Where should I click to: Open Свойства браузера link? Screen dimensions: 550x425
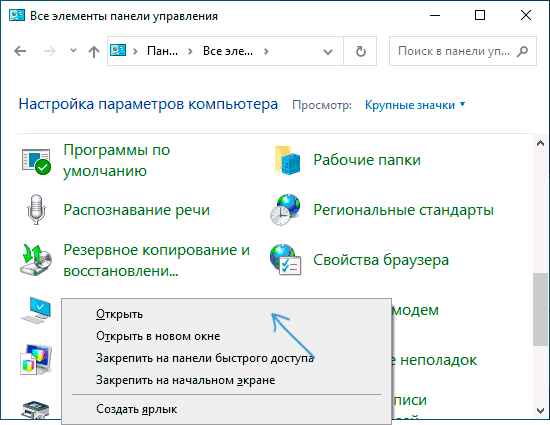pyautogui.click(x=381, y=260)
